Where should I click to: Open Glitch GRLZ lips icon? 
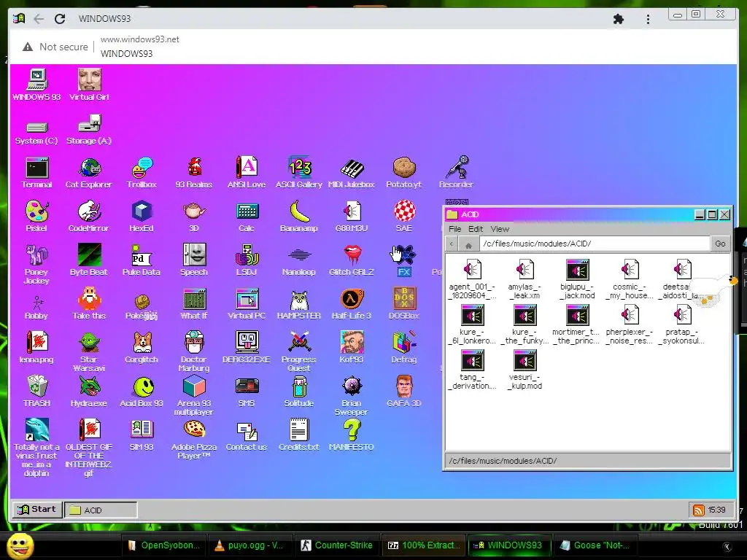(352, 260)
